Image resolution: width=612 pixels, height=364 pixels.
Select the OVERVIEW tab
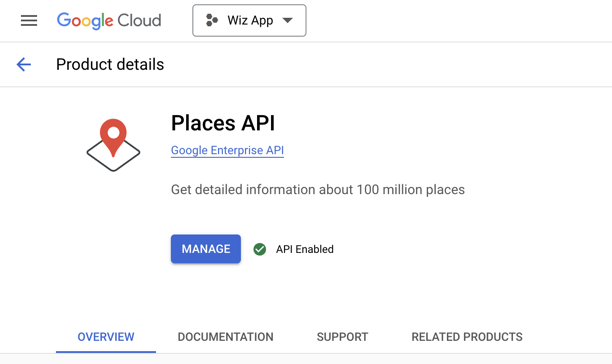pyautogui.click(x=106, y=337)
